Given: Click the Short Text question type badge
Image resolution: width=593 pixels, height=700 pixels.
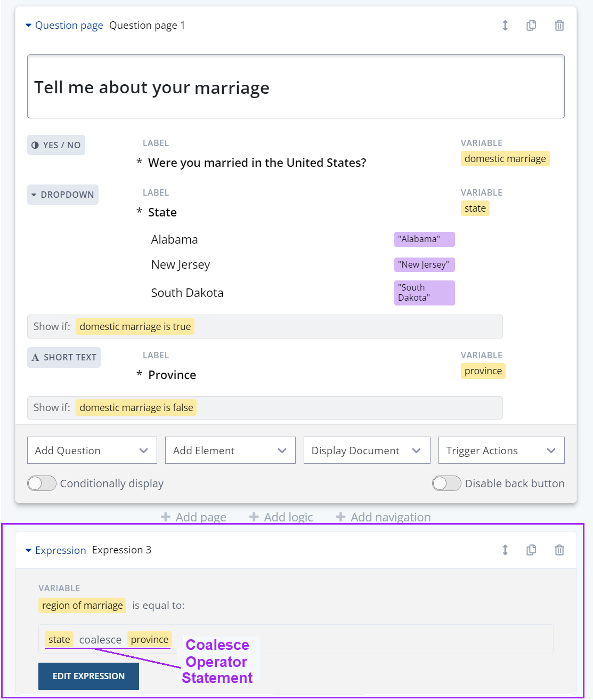Looking at the screenshot, I should pyautogui.click(x=64, y=357).
